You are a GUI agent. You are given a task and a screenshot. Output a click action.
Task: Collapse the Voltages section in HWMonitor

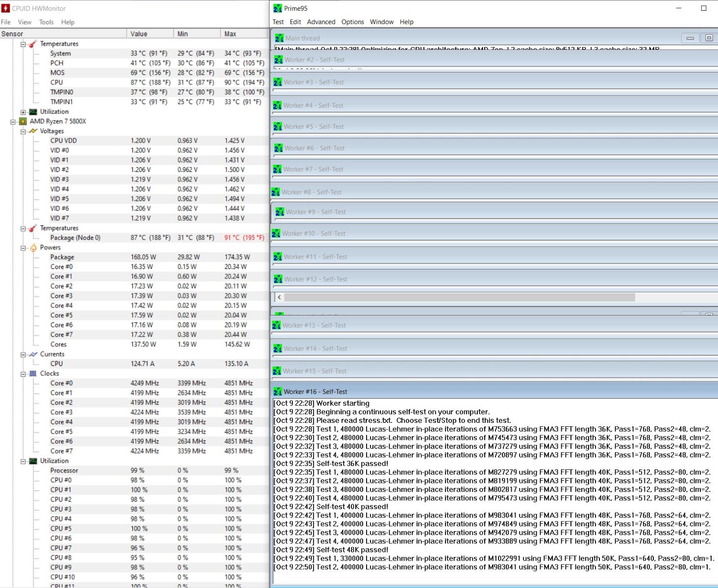(23, 131)
